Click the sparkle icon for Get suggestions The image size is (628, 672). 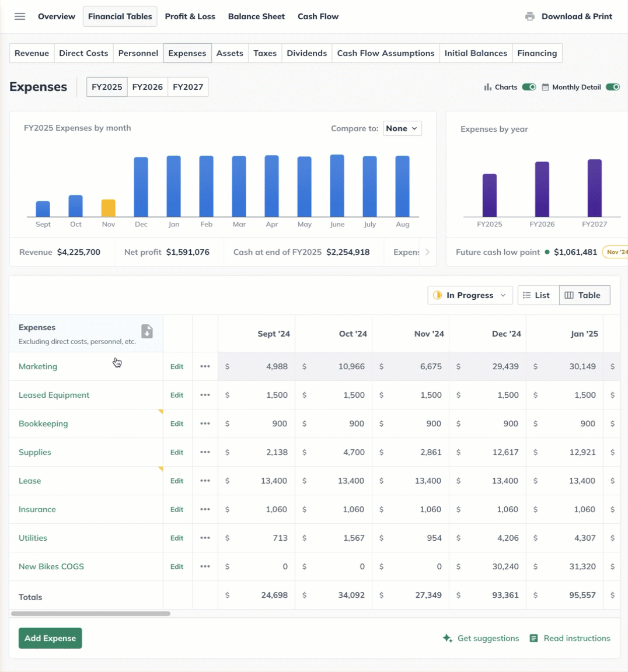coord(448,638)
